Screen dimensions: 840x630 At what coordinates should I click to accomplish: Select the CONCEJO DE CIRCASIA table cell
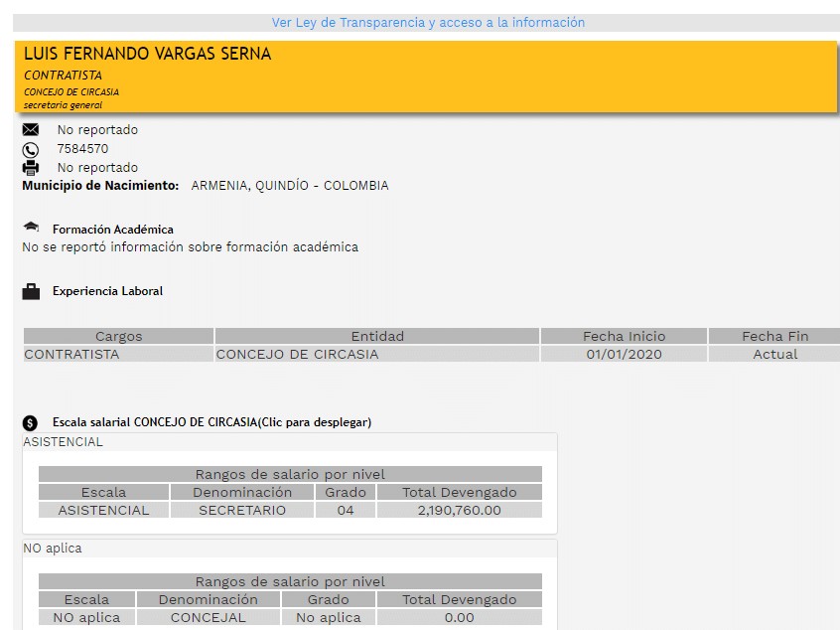pyautogui.click(x=377, y=354)
